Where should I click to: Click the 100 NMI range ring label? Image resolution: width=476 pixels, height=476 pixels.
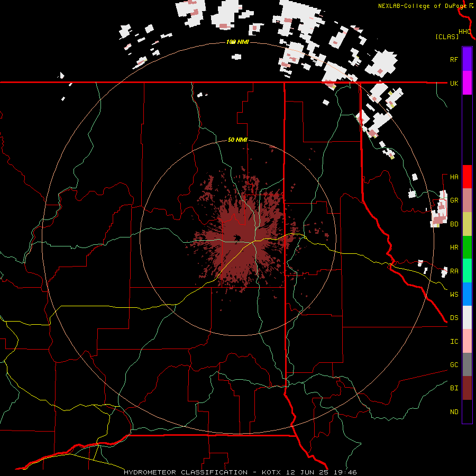pyautogui.click(x=237, y=42)
